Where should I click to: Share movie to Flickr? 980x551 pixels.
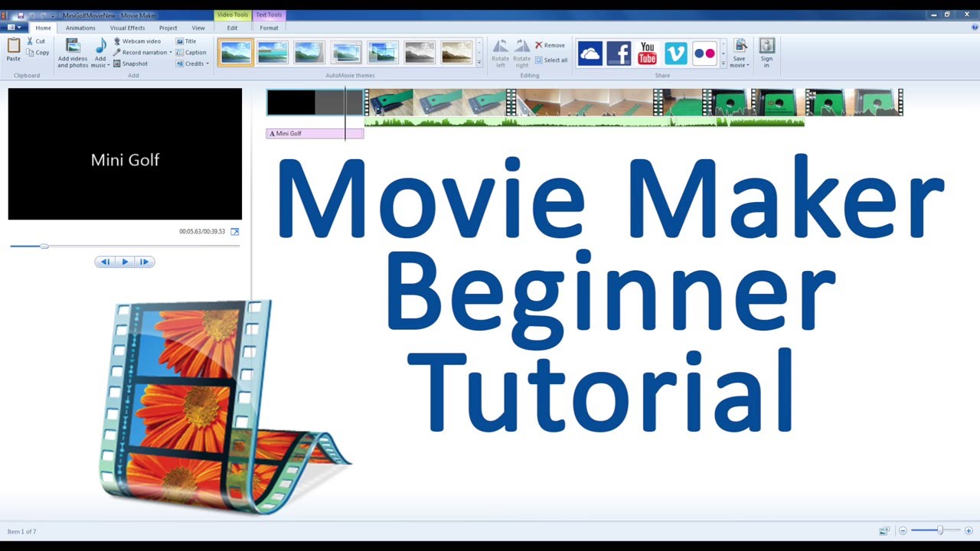[x=704, y=54]
